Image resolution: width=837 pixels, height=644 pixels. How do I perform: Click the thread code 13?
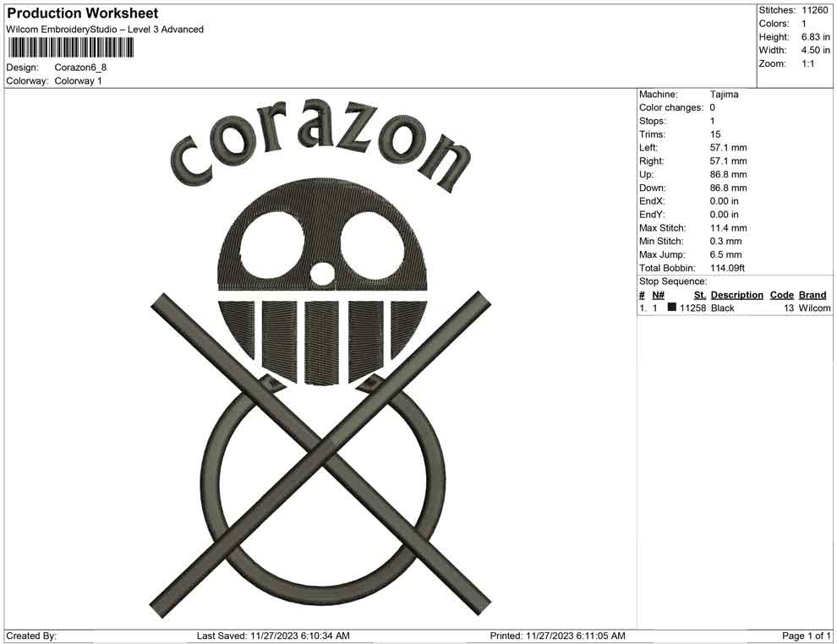point(789,308)
